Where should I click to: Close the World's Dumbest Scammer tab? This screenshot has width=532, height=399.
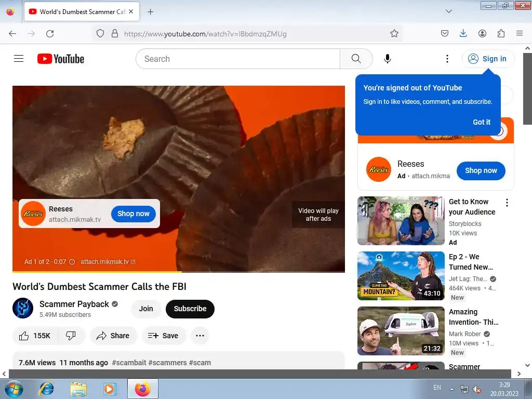click(131, 11)
